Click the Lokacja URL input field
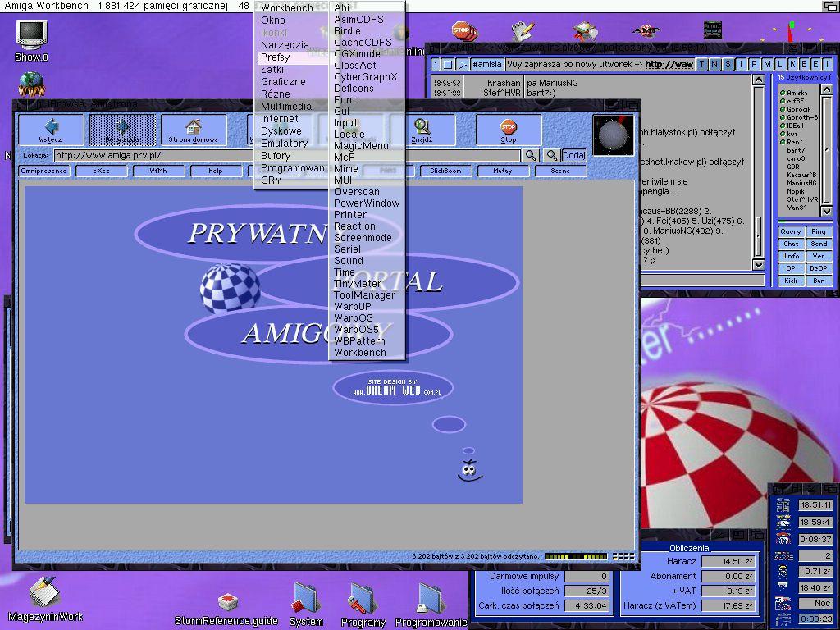 287,155
